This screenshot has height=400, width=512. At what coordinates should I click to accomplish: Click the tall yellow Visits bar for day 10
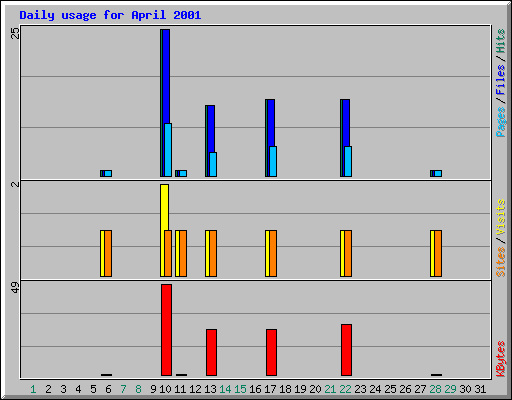coord(164,207)
